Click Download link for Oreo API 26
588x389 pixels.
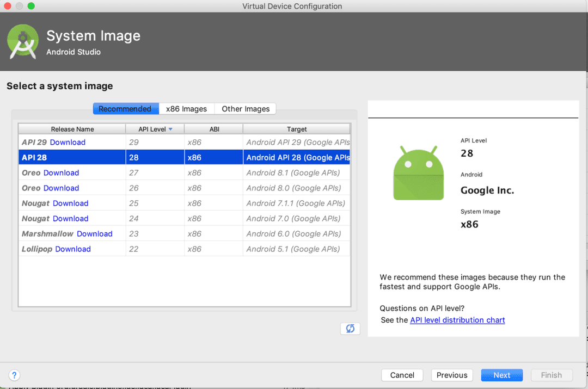61,188
